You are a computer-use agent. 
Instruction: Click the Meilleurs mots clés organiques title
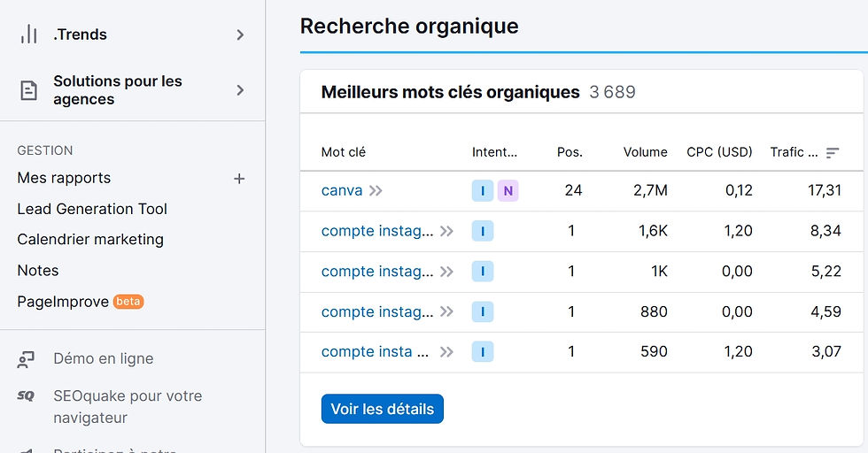click(x=450, y=92)
